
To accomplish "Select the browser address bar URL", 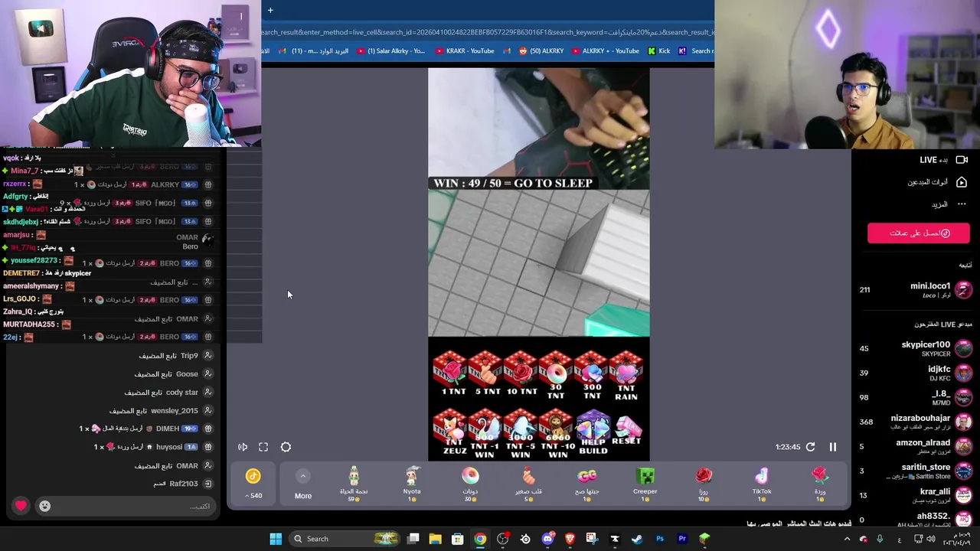I will 488,32.
